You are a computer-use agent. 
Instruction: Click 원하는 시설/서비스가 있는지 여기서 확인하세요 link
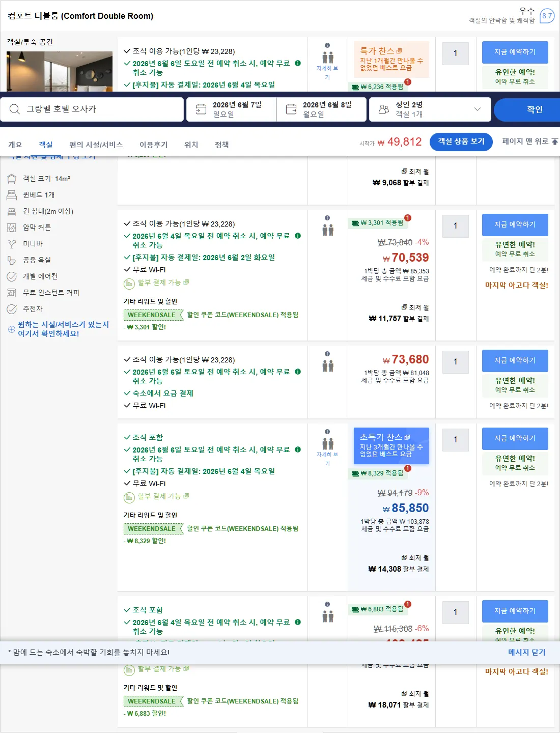click(64, 329)
